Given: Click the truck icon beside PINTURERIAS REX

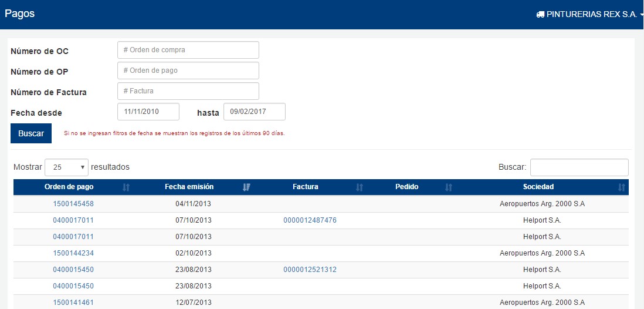Looking at the screenshot, I should [540, 15].
